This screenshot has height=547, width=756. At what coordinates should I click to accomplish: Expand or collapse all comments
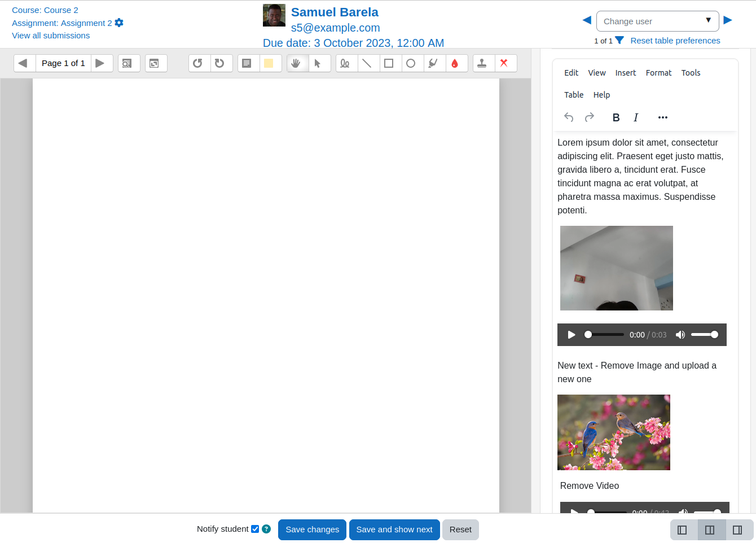(156, 63)
